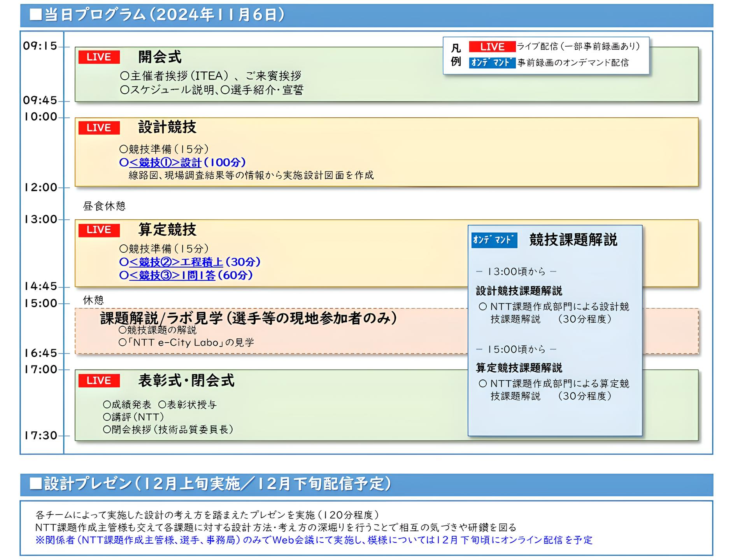Screen dimensions: 747x560
Task: Click 競技準備(15分) under 設計競技
Action: (164, 149)
